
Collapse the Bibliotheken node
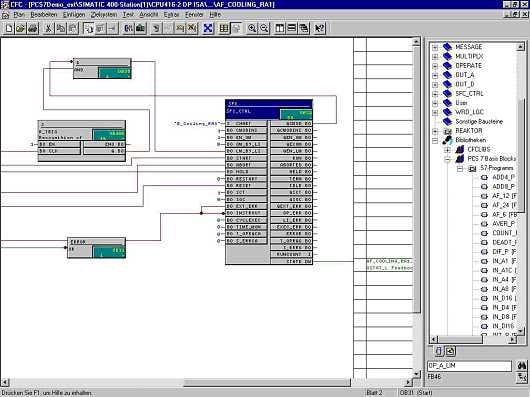[x=435, y=140]
